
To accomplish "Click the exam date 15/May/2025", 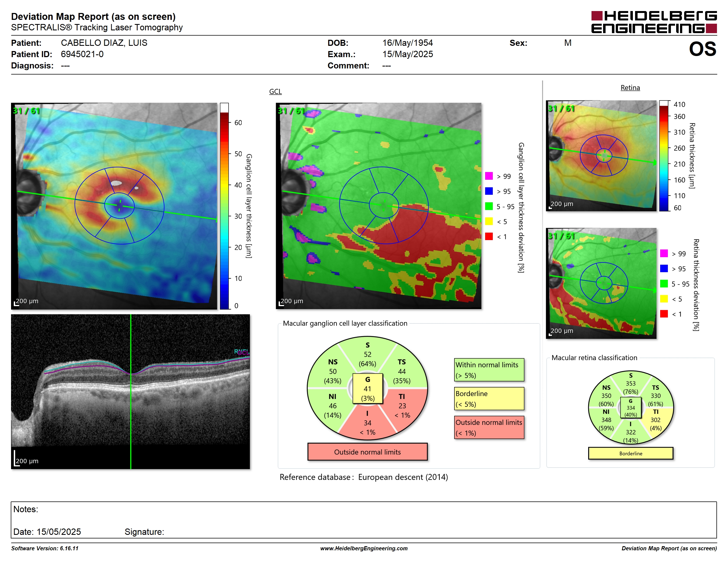I will [407, 54].
